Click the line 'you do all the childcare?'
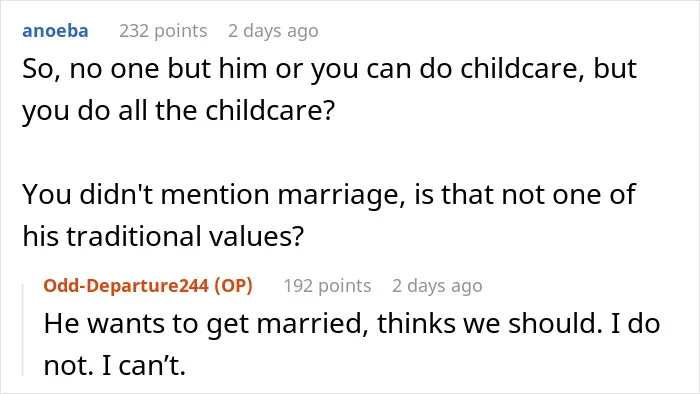Screen dimensions: 700x394 (x=179, y=111)
